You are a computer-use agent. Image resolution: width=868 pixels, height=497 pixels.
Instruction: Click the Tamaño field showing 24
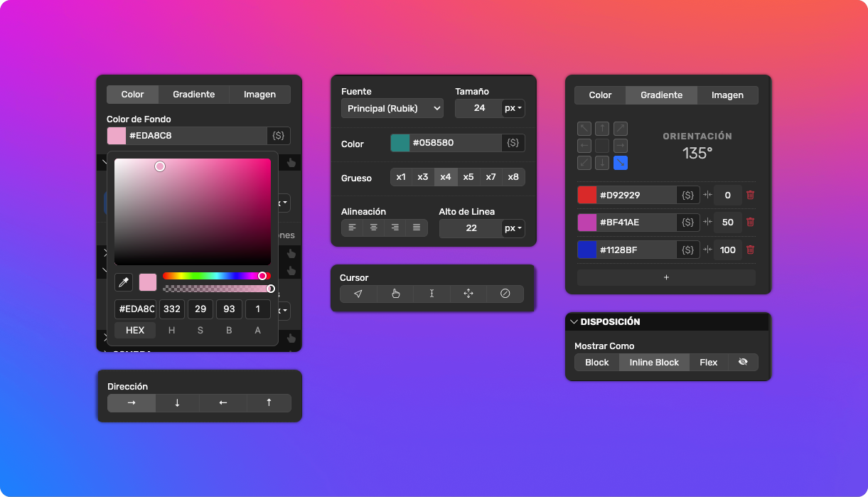pos(478,108)
